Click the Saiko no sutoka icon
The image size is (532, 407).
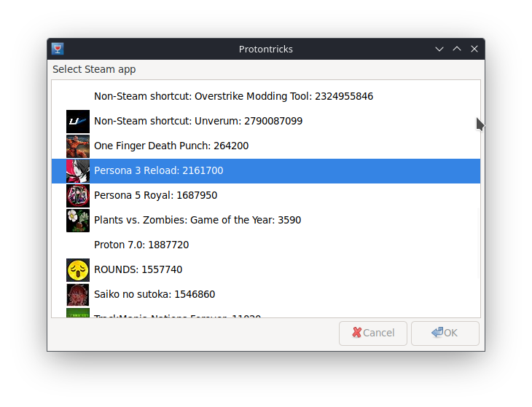(78, 294)
